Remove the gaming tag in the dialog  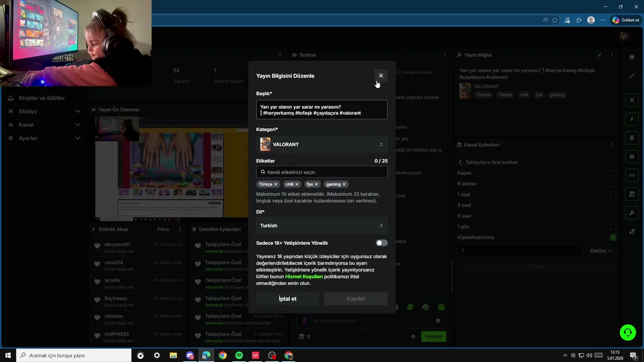pos(344,185)
